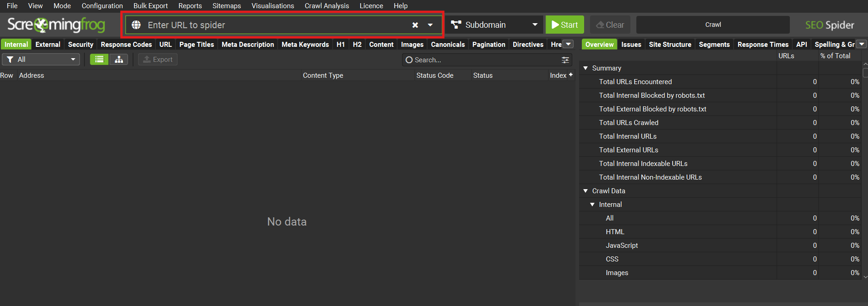Image resolution: width=868 pixels, height=306 pixels.
Task: Collapse the Internal tree node
Action: [x=592, y=205]
